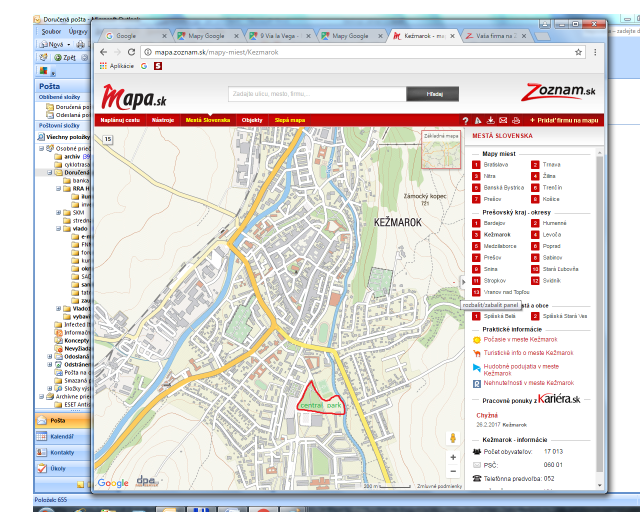640x512 pixels.
Task: Zoom in on the map with plus
Action: pos(453,457)
